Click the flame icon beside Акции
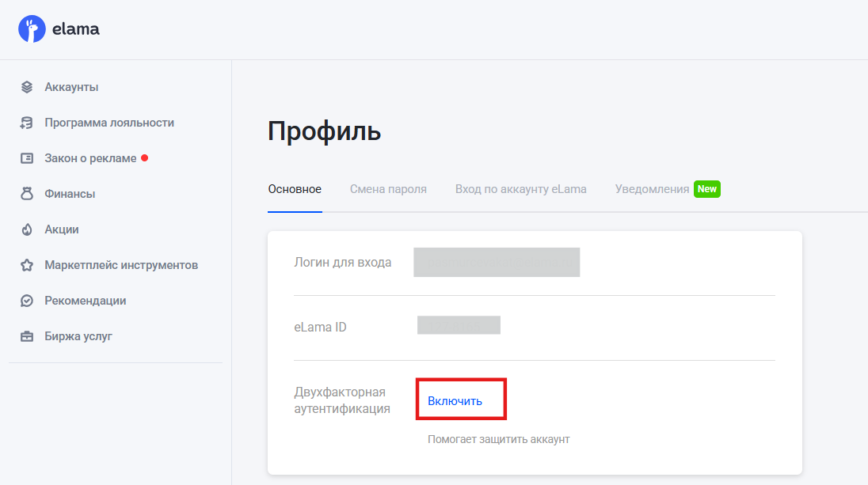Viewport: 868px width, 485px height. [x=27, y=229]
